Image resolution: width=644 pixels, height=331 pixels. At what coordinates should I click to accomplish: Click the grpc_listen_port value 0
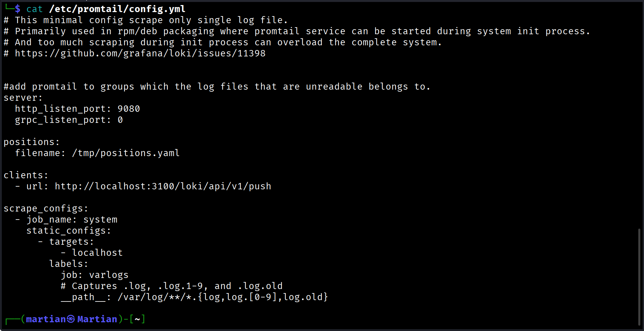pos(120,120)
